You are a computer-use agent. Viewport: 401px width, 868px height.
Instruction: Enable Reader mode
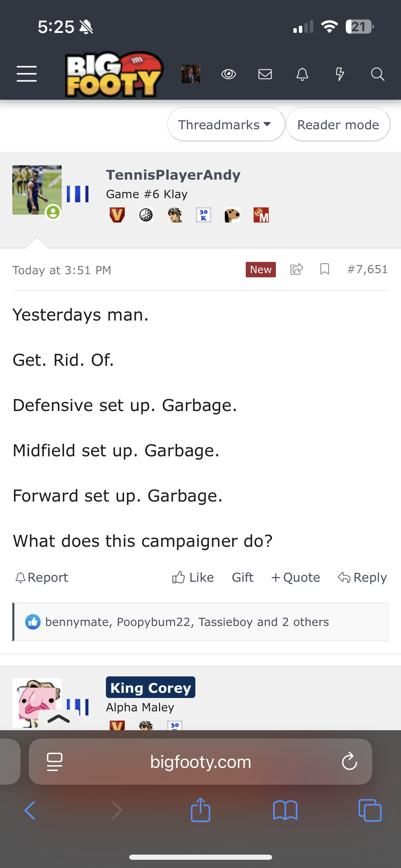(x=338, y=125)
